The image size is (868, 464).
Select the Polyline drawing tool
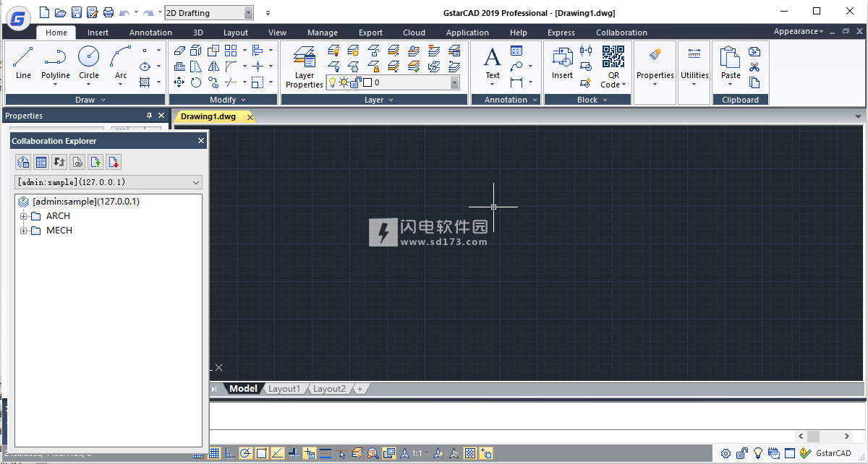click(56, 63)
